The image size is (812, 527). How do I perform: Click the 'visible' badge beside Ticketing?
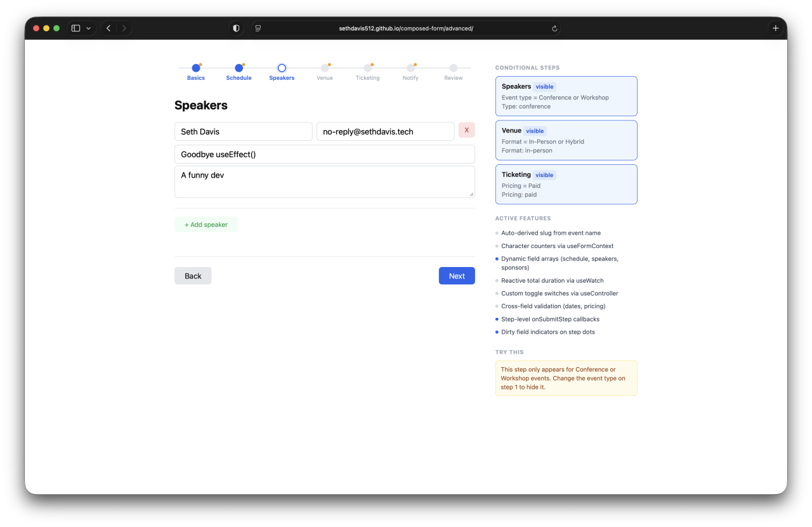click(544, 175)
